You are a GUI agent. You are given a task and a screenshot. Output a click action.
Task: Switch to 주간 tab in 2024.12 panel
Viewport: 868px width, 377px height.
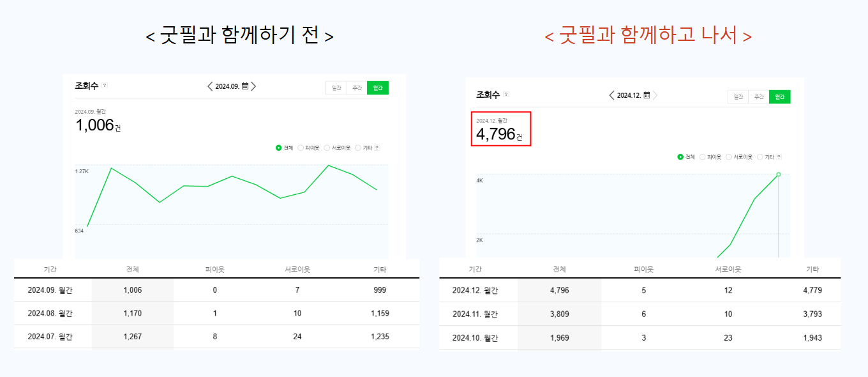coord(758,96)
